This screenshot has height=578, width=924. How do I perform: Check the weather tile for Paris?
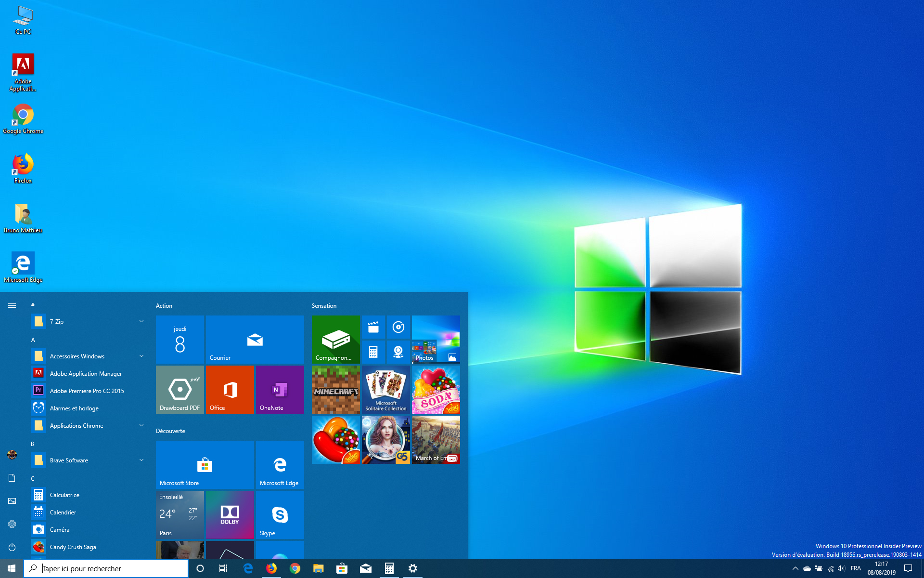coord(180,514)
